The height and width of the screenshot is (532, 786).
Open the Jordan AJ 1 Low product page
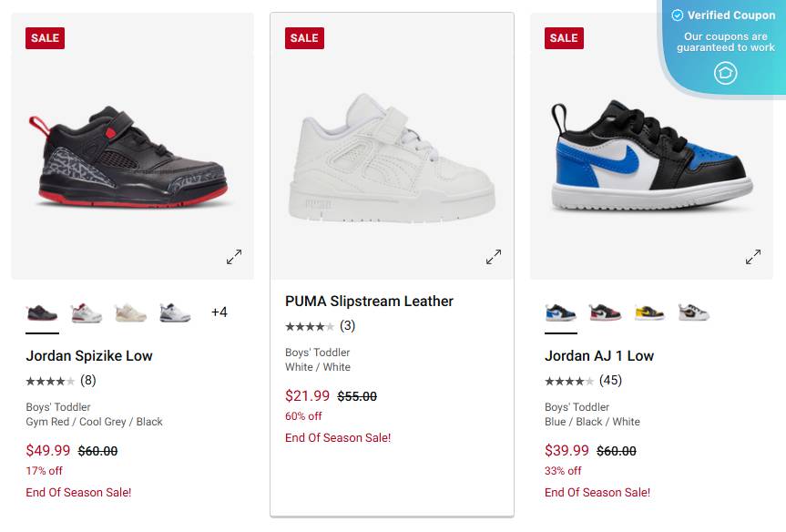point(597,355)
